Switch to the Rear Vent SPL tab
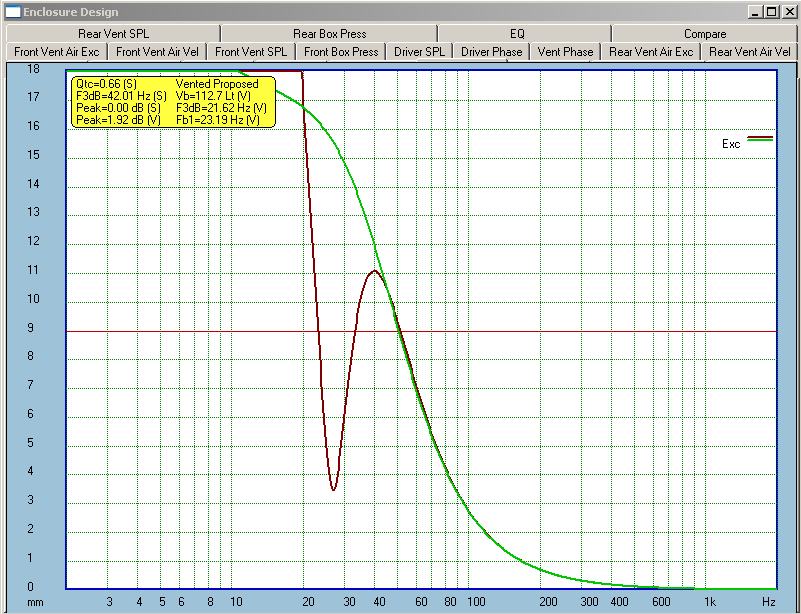This screenshot has width=801, height=614. coord(113,33)
